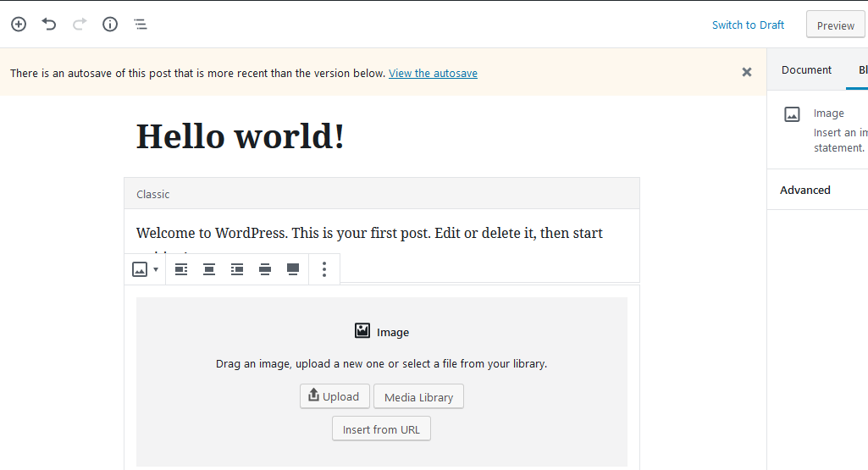The width and height of the screenshot is (868, 470).
Task: Click Switch to Draft
Action: click(x=748, y=25)
